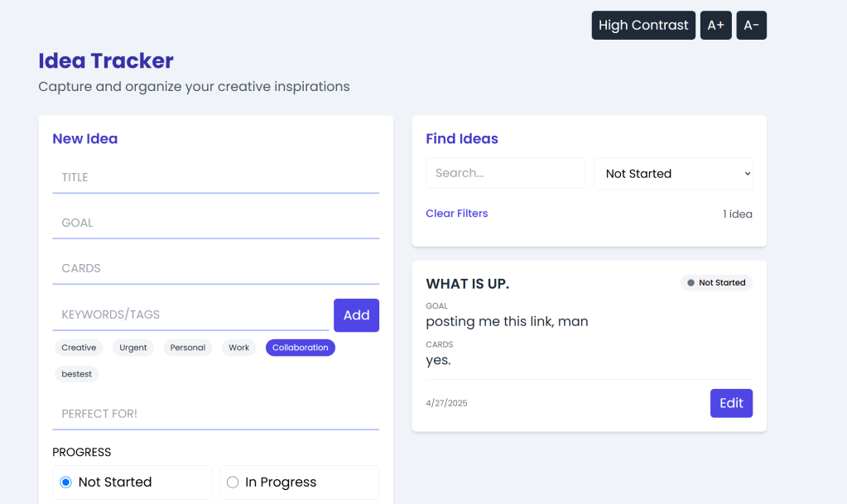This screenshot has width=847, height=504.
Task: Click into the Goal input field
Action: [215, 223]
